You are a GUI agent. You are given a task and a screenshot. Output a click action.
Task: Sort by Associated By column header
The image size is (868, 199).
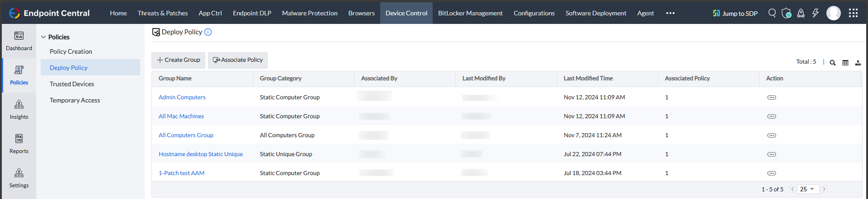pyautogui.click(x=379, y=79)
